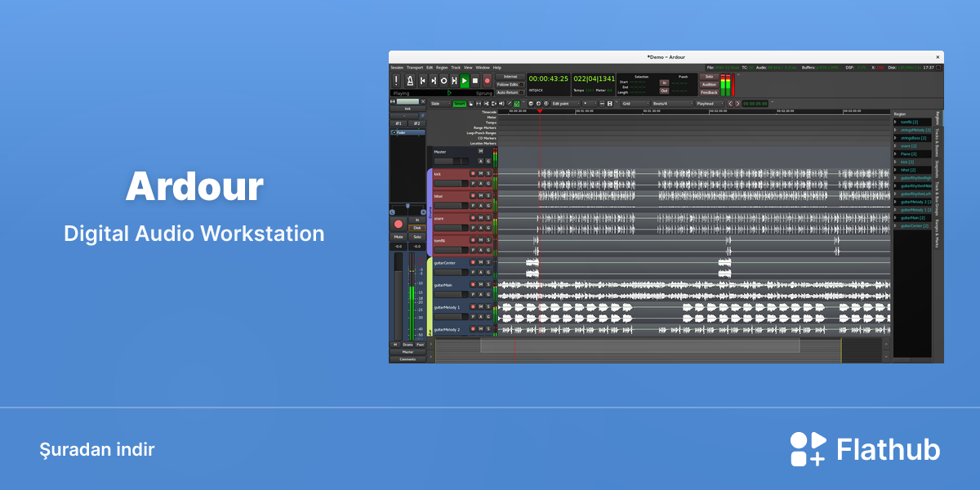This screenshot has height=490, width=980.
Task: Click the panic exclamation-mark button in Ardour
Action: point(397,80)
